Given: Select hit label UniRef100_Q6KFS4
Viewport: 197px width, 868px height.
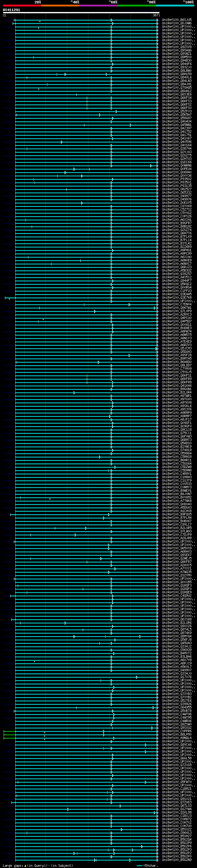Looking at the screenshot, I should tap(177, 98).
